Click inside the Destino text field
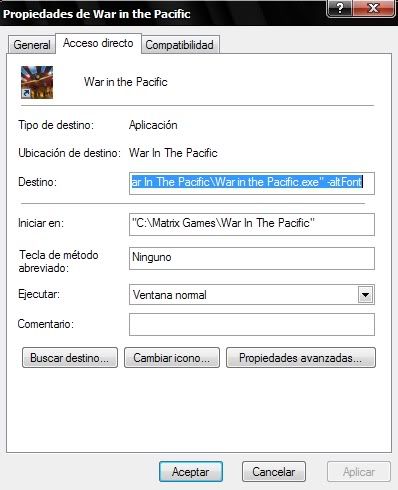This screenshot has width=398, height=490. click(x=252, y=183)
